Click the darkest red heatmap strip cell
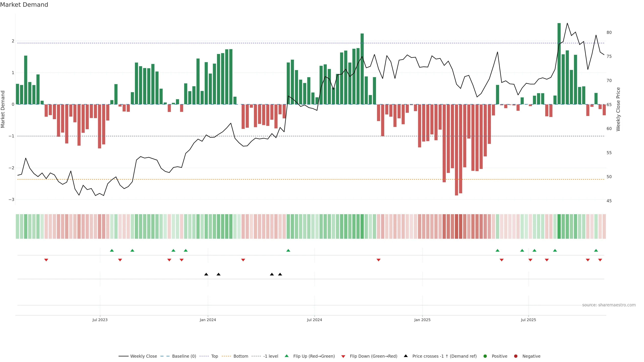Viewport: 644px width, 362px height. [x=457, y=226]
